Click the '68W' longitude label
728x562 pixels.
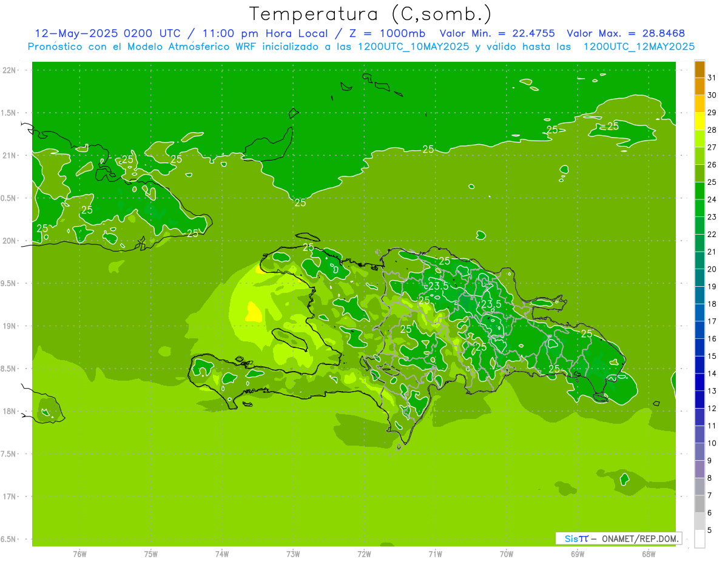[648, 554]
